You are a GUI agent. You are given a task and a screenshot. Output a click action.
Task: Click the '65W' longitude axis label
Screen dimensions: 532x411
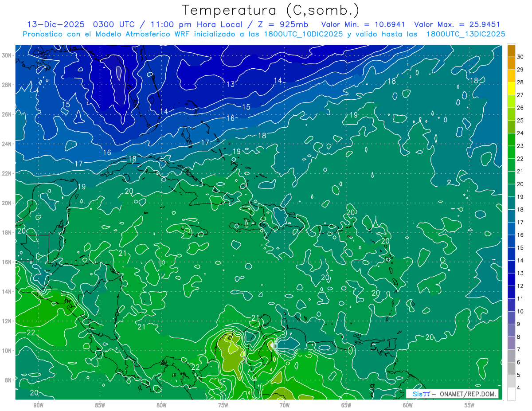[x=346, y=406]
